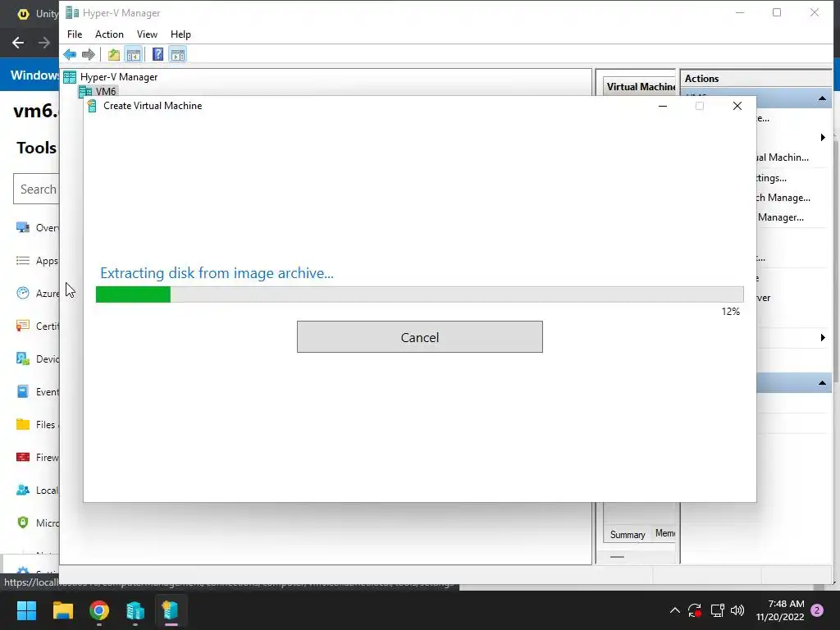Click the browser forward arrow
This screenshot has height=630, width=840.
[x=44, y=43]
